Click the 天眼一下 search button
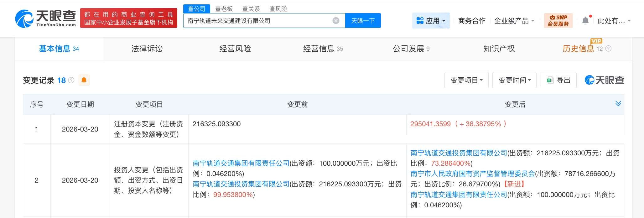The height and width of the screenshot is (218, 644). (363, 21)
